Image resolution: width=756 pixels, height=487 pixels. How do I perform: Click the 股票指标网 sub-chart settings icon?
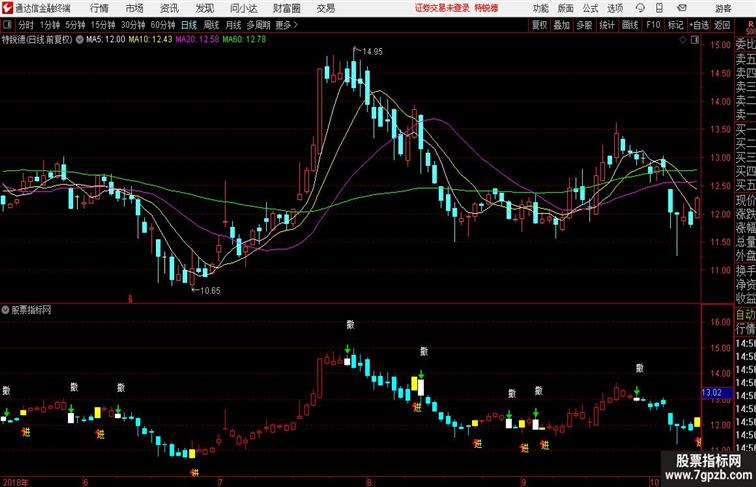[5, 310]
